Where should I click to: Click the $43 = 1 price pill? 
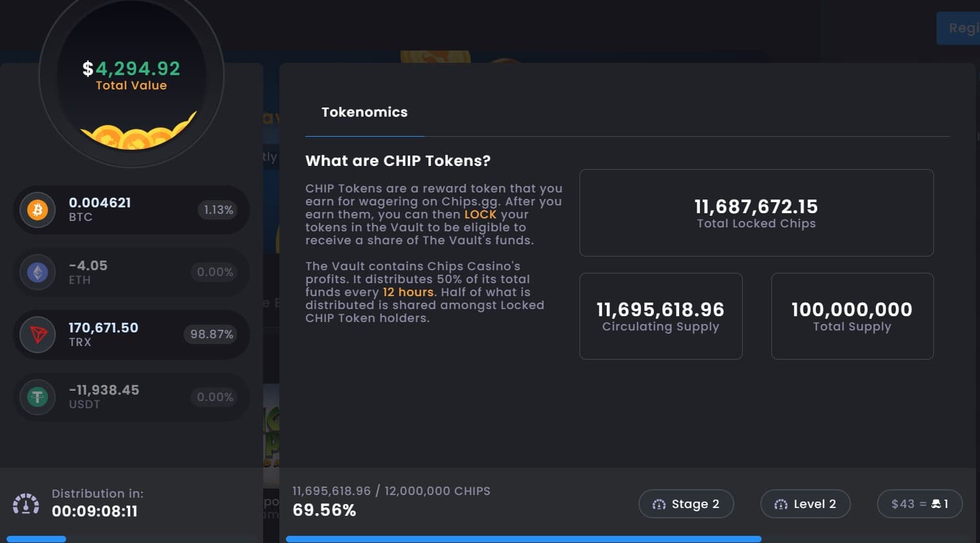[x=919, y=504]
